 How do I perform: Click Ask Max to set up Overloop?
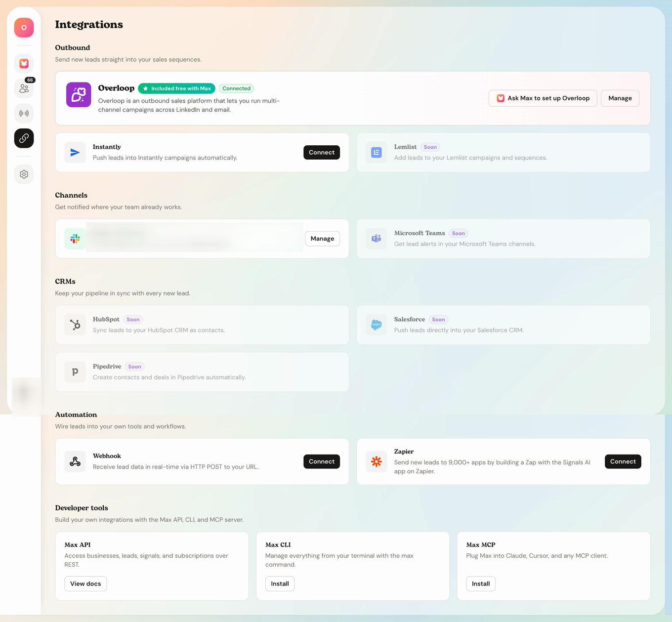point(543,98)
